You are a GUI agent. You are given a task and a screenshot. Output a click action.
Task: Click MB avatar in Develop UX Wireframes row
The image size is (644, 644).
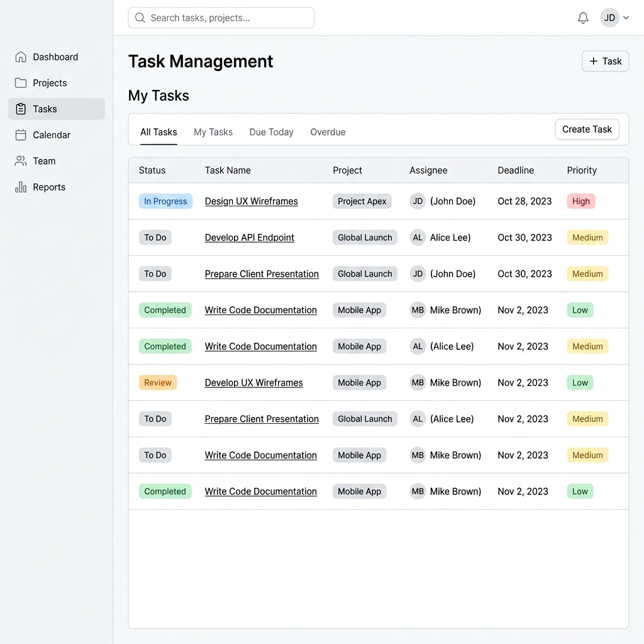(418, 383)
